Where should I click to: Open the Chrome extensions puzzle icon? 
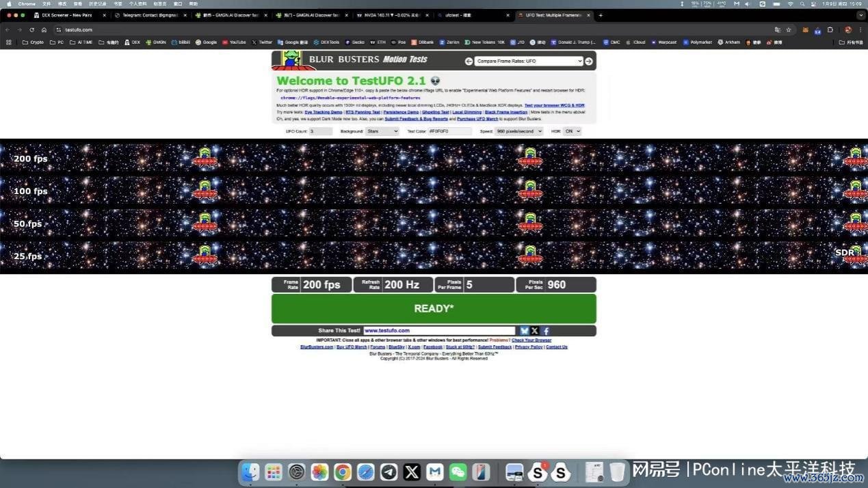pos(830,30)
